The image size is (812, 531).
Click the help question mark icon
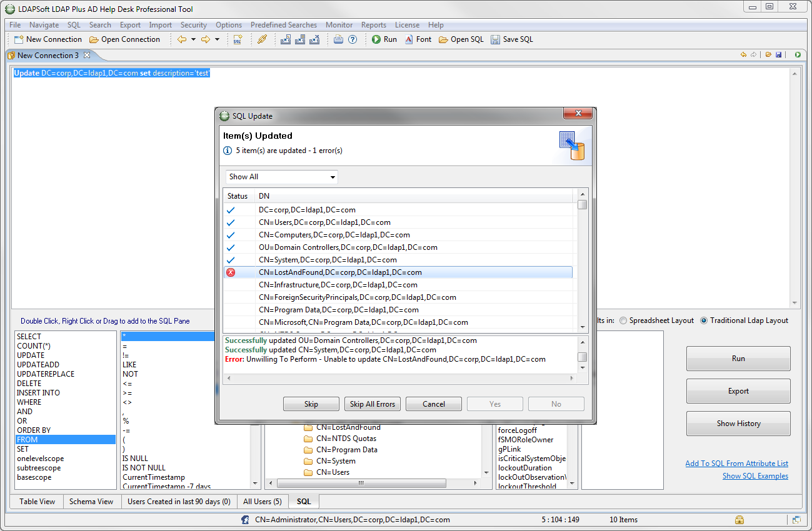click(x=353, y=39)
